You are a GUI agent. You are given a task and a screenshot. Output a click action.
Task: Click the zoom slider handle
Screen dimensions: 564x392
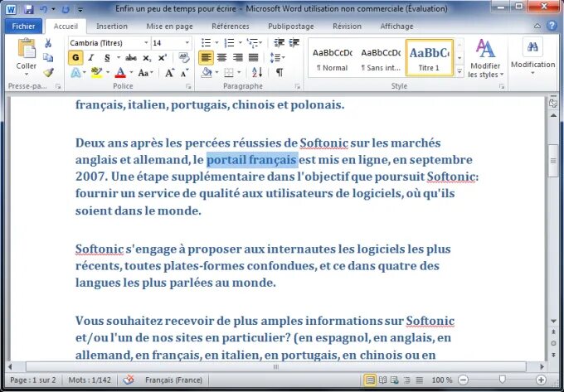tap(503, 379)
